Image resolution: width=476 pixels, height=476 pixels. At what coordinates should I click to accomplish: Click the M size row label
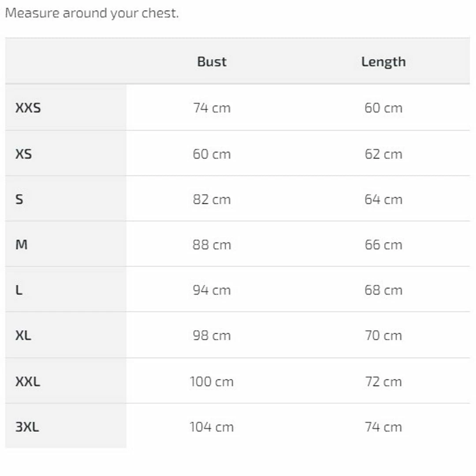(x=22, y=245)
